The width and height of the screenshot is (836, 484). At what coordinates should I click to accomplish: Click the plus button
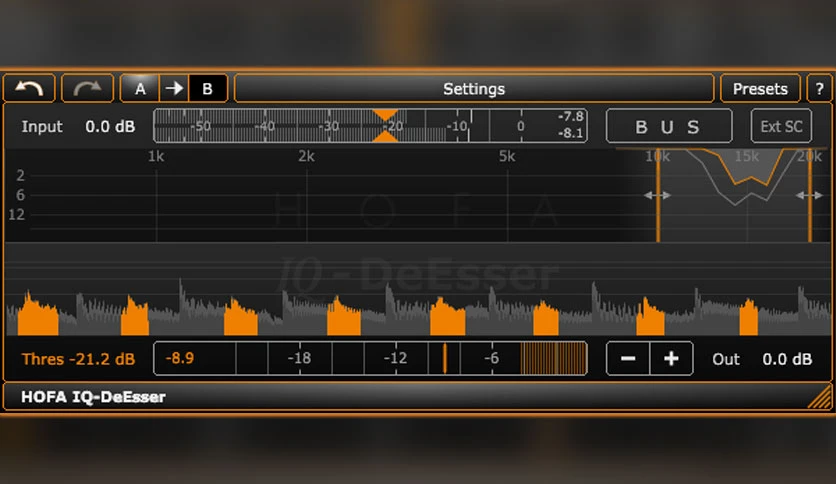[x=671, y=358]
